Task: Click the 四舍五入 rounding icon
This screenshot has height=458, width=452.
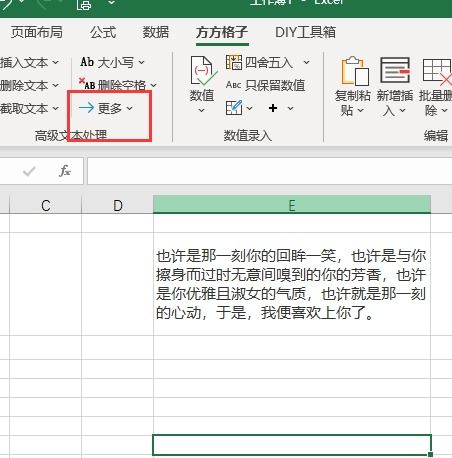Action: coord(234,62)
